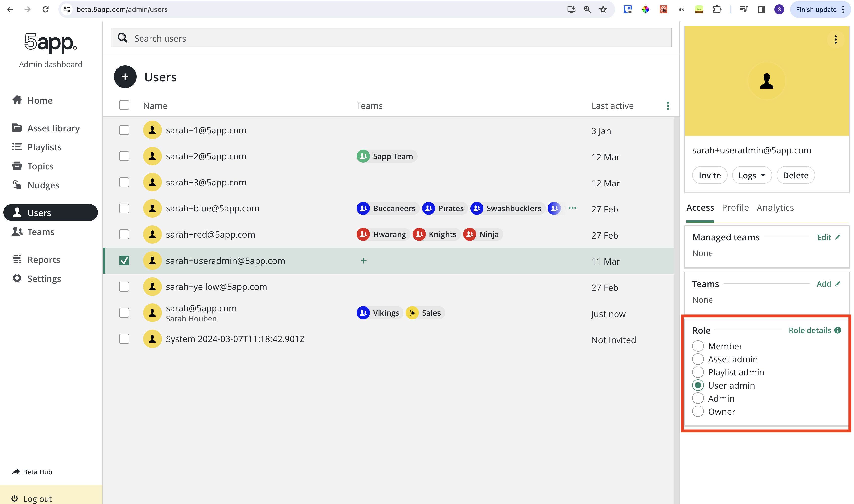This screenshot has height=504, width=854.
Task: Expand more teams ellipsis for sarah+blue
Action: point(572,208)
